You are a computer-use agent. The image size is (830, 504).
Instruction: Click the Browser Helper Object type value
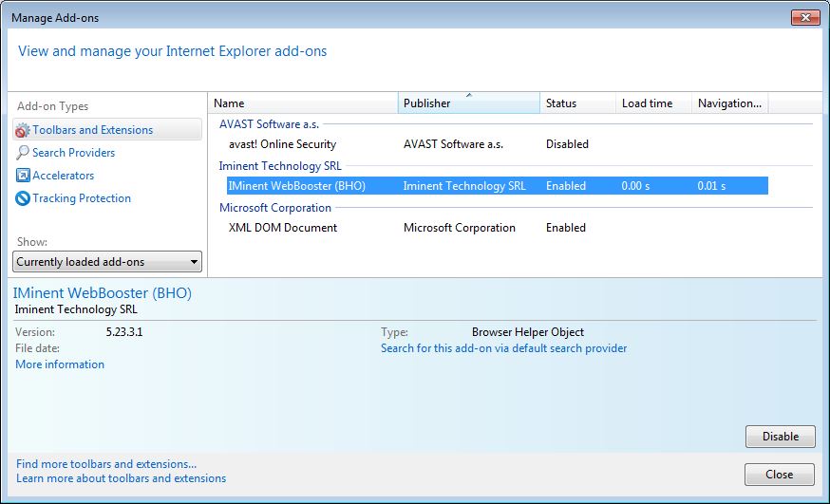point(528,332)
